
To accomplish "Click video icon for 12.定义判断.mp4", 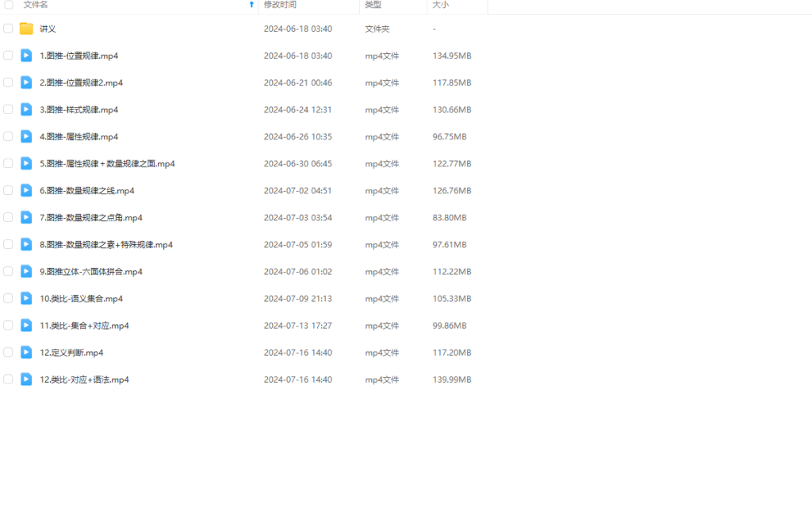I will pyautogui.click(x=26, y=352).
